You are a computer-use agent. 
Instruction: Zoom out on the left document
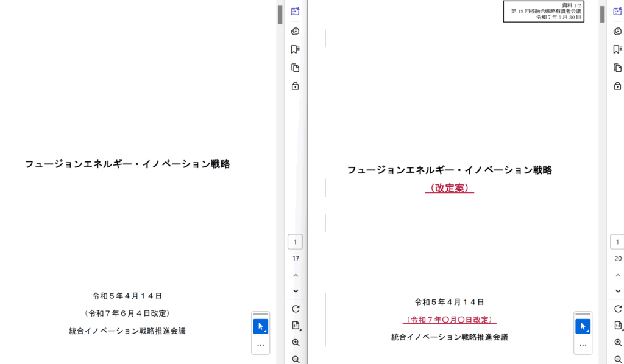296,359
